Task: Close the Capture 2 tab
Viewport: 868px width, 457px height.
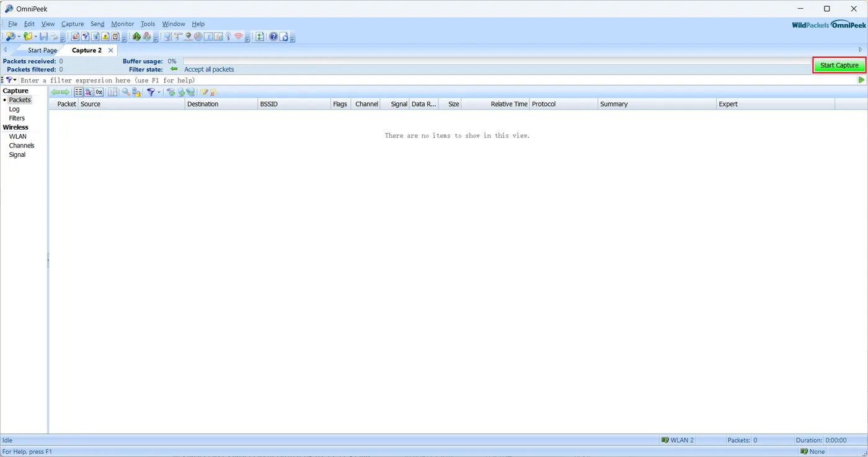Action: [x=111, y=50]
